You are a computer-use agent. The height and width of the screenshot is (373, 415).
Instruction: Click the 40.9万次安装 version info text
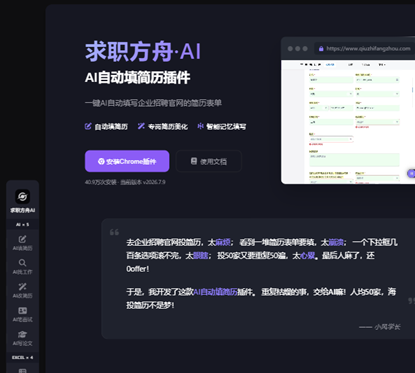(125, 182)
